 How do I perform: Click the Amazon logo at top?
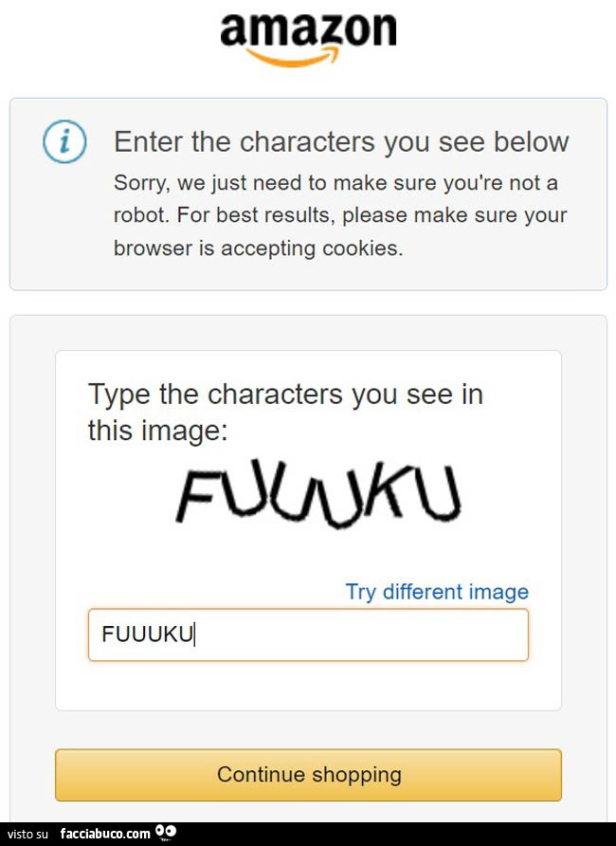click(307, 34)
